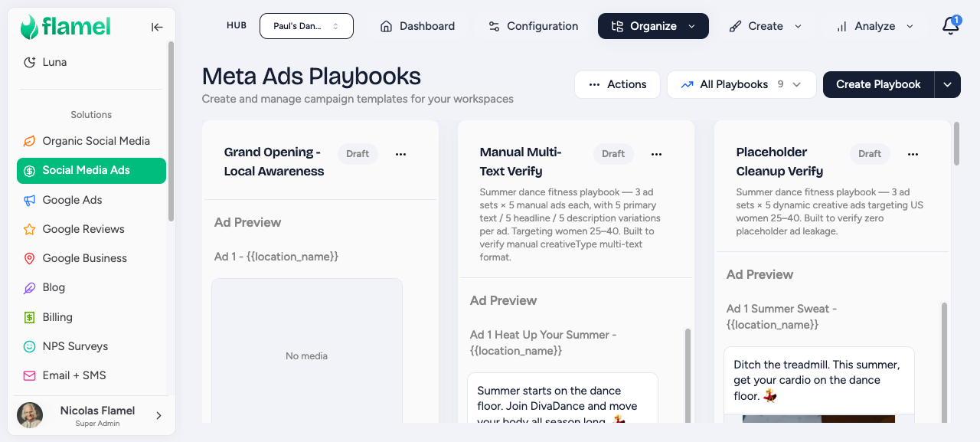
Task: Select Social Media Ads in sidebar
Action: 91,171
